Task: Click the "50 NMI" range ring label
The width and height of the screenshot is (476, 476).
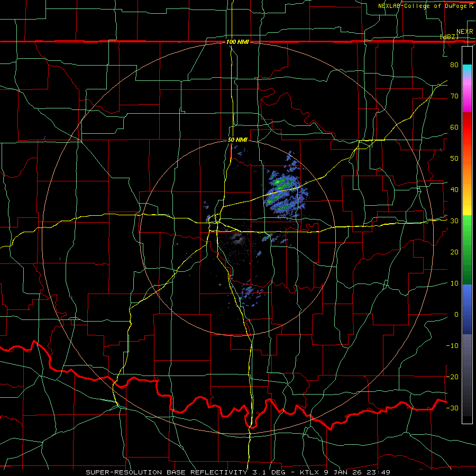Action: pyautogui.click(x=237, y=140)
